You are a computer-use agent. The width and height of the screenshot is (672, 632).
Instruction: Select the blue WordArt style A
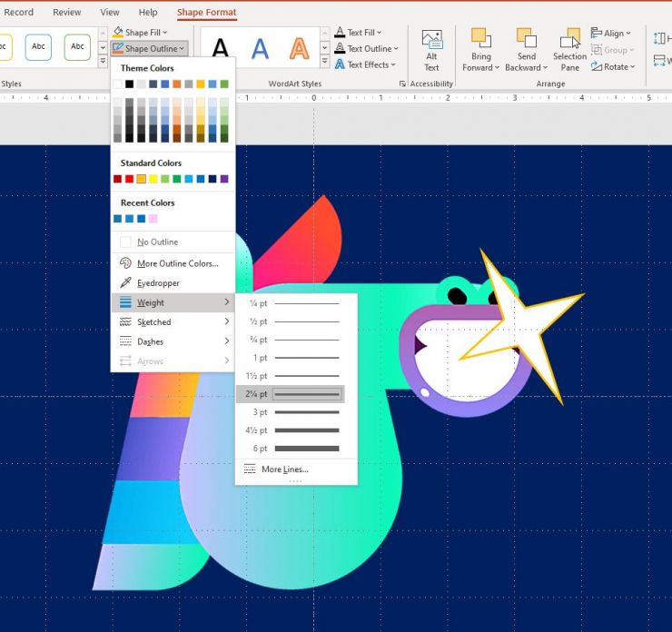click(x=260, y=48)
